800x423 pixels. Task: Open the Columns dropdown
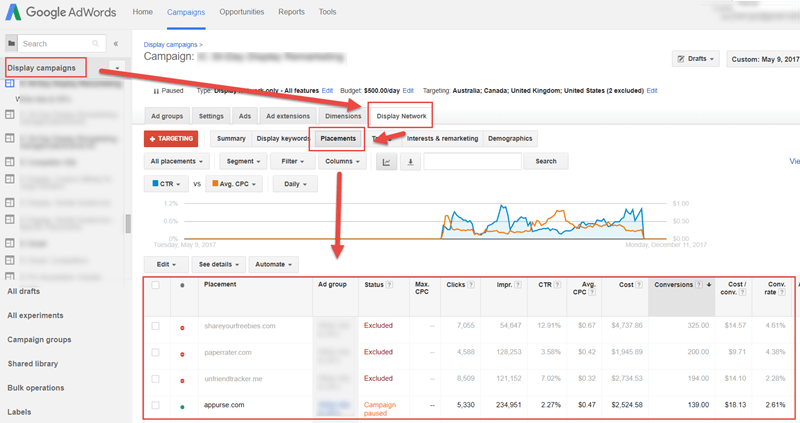(x=342, y=162)
